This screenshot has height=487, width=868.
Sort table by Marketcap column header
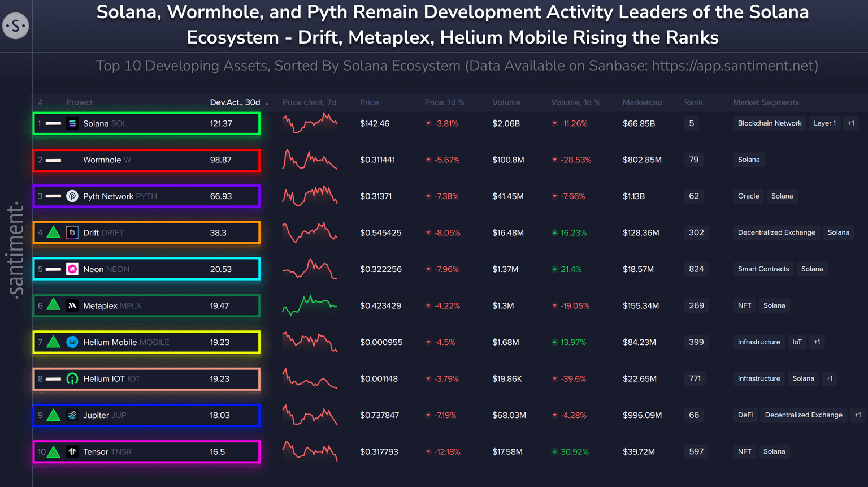coord(642,102)
